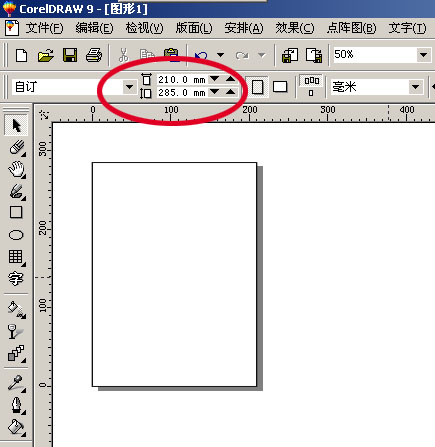Click the Open folder icon
435x447 pixels.
tap(46, 55)
